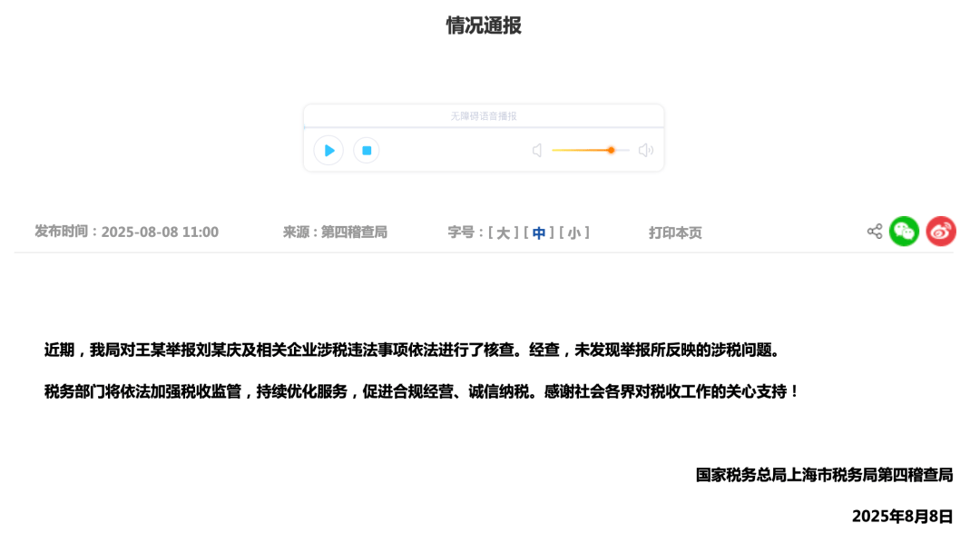Image resolution: width=980 pixels, height=543 pixels.
Task: Adjust the orange volume slider handle
Action: pyautogui.click(x=612, y=150)
